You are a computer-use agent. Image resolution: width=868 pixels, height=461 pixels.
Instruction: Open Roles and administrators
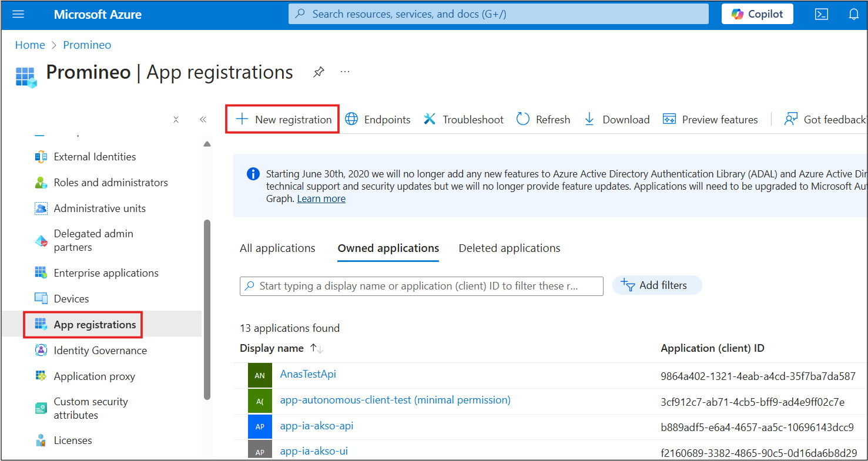(x=110, y=183)
